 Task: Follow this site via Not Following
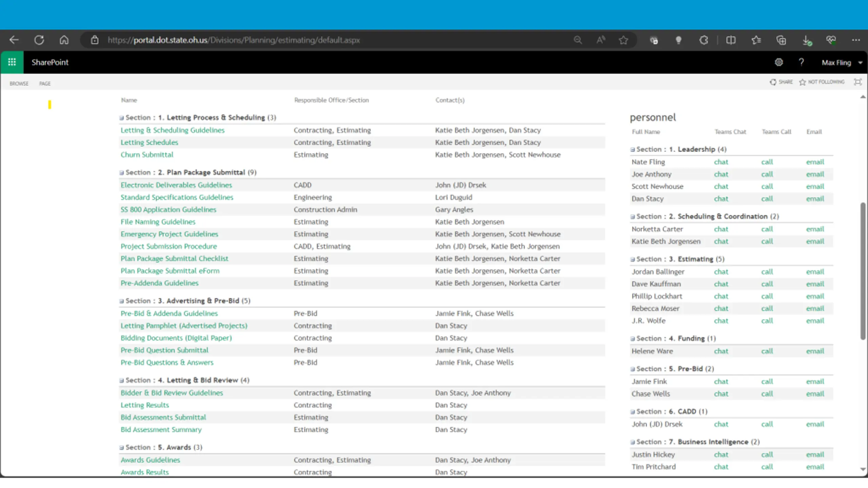[x=822, y=82]
